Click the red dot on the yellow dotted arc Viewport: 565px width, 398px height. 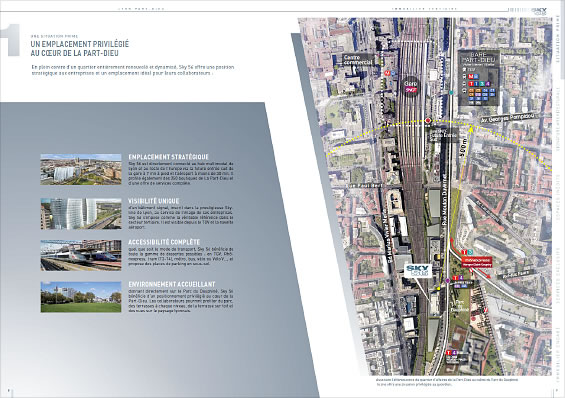pyautogui.click(x=428, y=121)
